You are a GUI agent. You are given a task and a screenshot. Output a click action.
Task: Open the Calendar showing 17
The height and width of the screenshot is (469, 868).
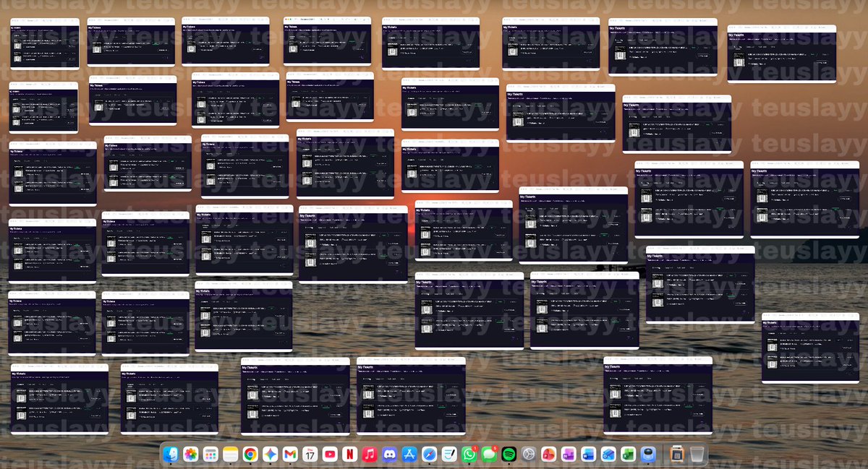pos(310,454)
